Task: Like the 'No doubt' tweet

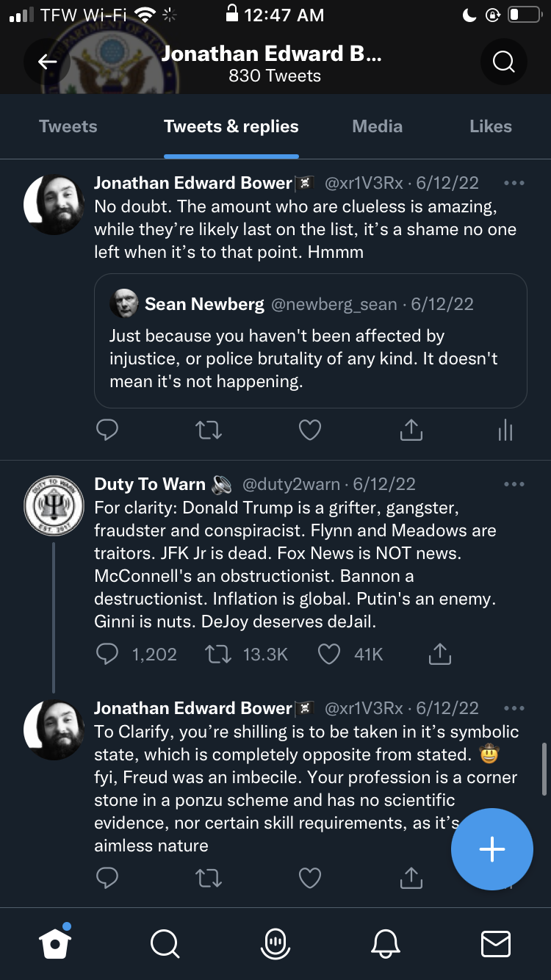Action: [x=310, y=430]
